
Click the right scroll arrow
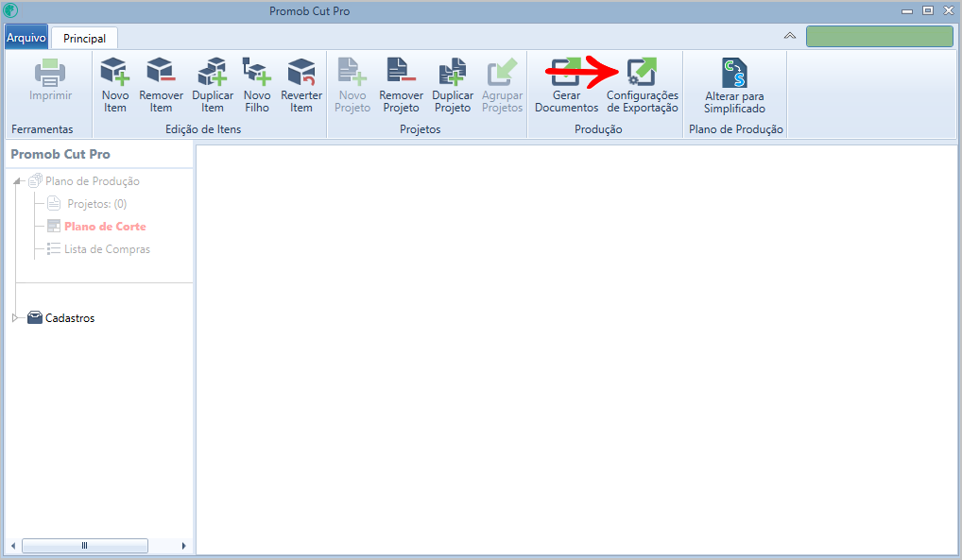[x=183, y=545]
